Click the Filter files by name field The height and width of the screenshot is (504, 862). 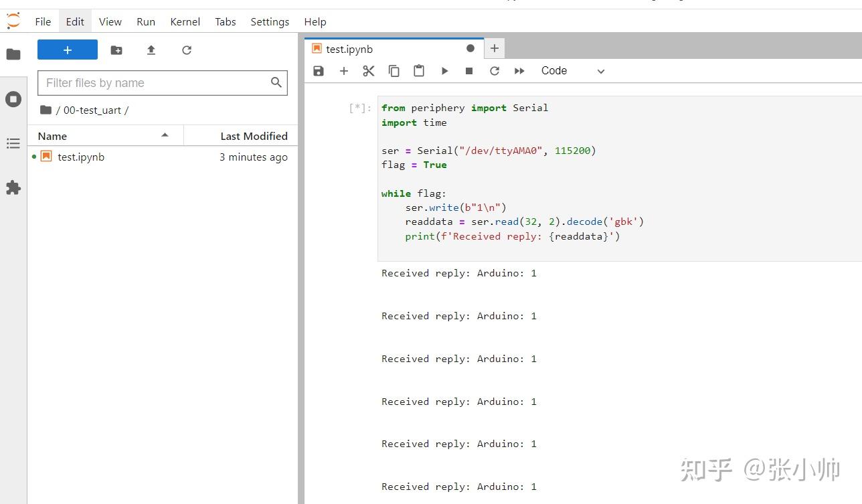pyautogui.click(x=154, y=83)
